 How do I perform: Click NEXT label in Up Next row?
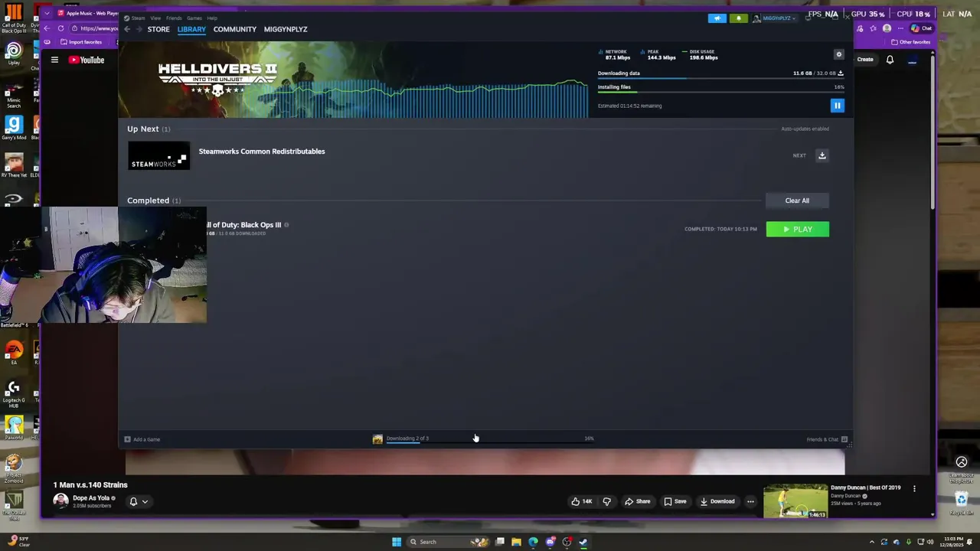799,155
